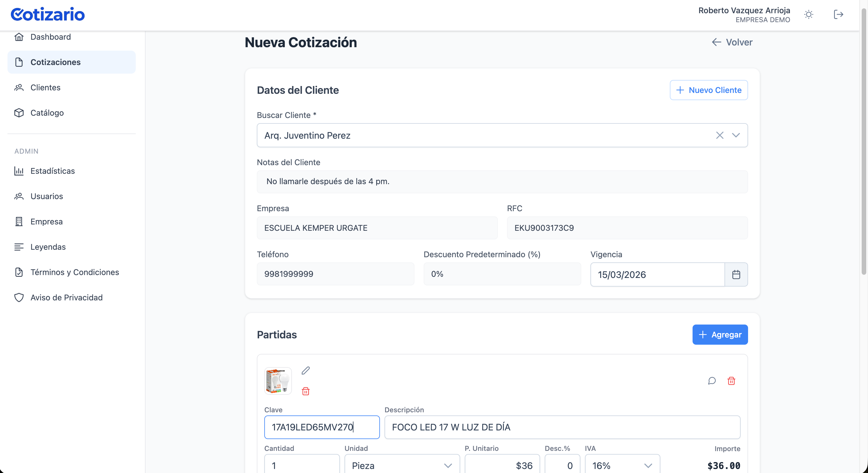Toggle the light/dark theme sun icon

(808, 14)
